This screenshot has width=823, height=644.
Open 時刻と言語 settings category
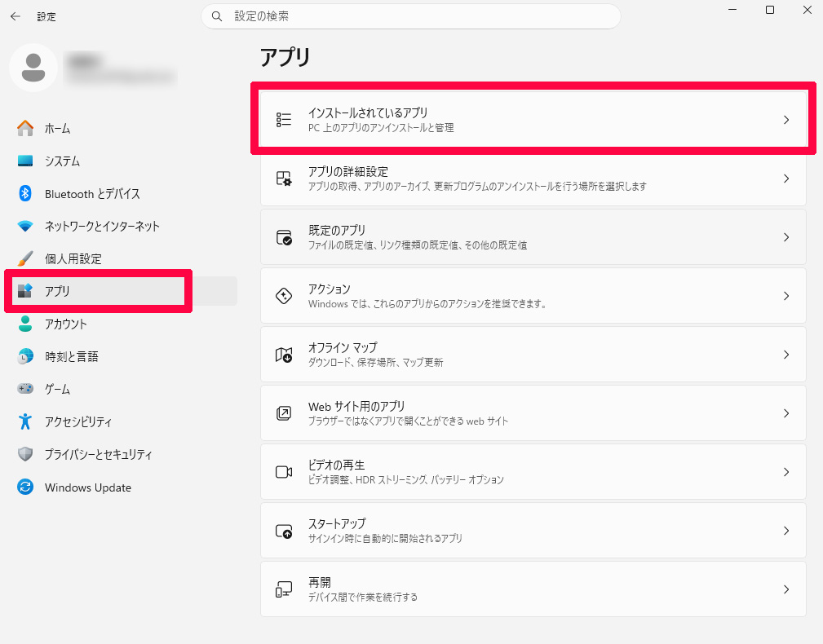[71, 357]
